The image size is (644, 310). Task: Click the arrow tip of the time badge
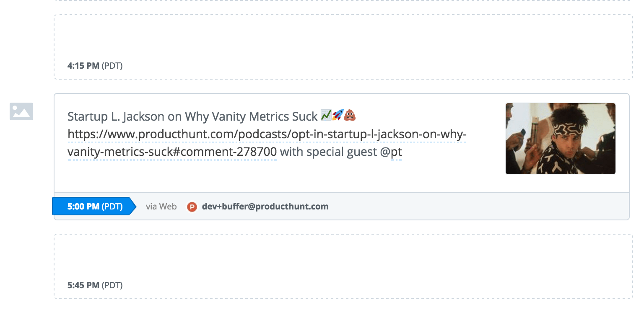point(132,206)
